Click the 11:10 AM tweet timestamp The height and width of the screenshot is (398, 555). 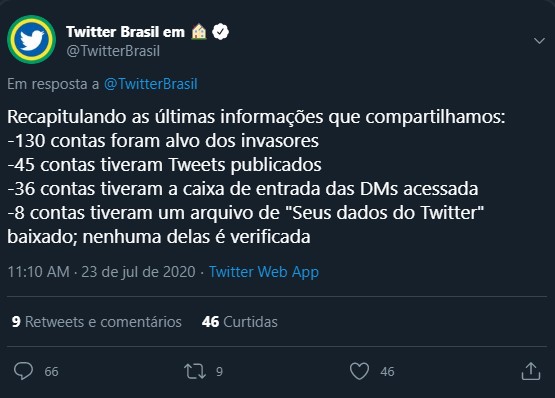point(39,272)
